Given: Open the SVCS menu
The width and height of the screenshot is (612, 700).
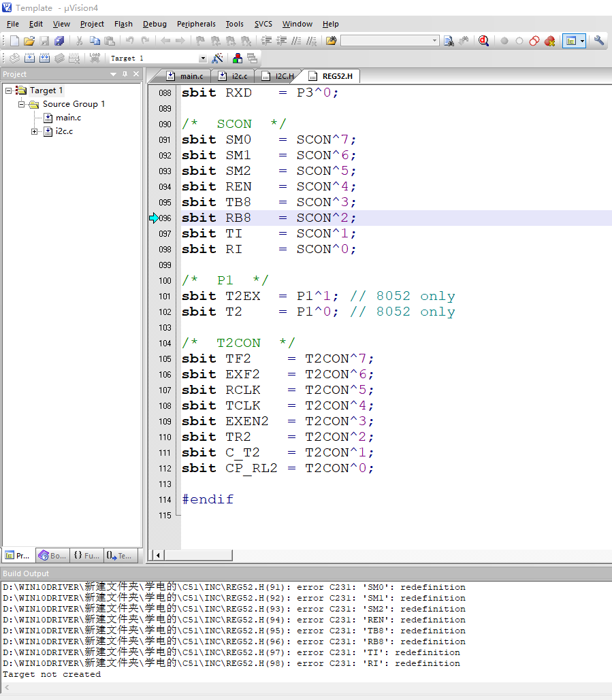Looking at the screenshot, I should (263, 24).
